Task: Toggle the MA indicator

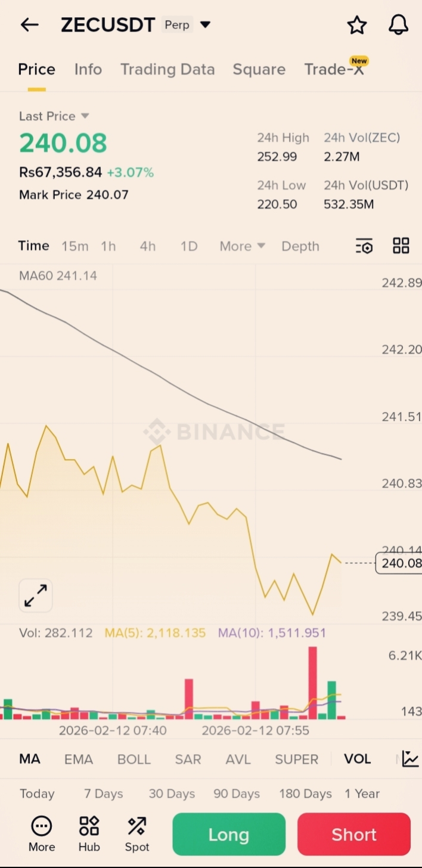Action: (30, 759)
